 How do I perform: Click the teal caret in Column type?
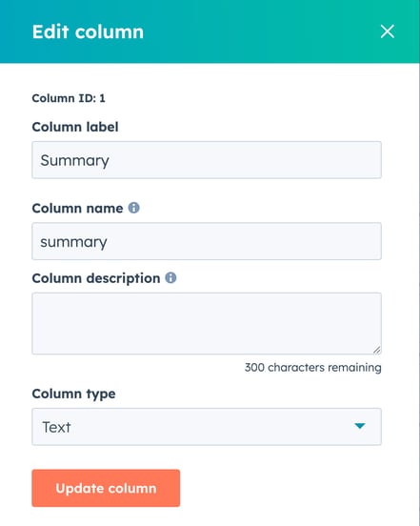[x=360, y=426]
